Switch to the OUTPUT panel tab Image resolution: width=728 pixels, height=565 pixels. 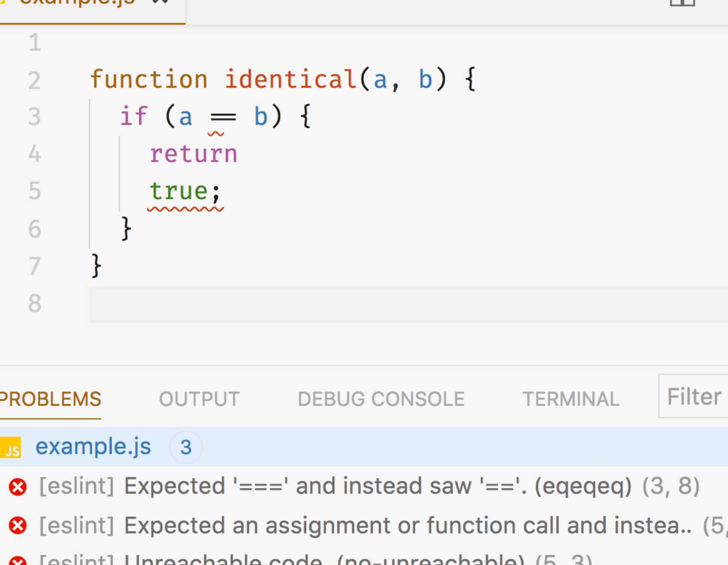click(199, 399)
